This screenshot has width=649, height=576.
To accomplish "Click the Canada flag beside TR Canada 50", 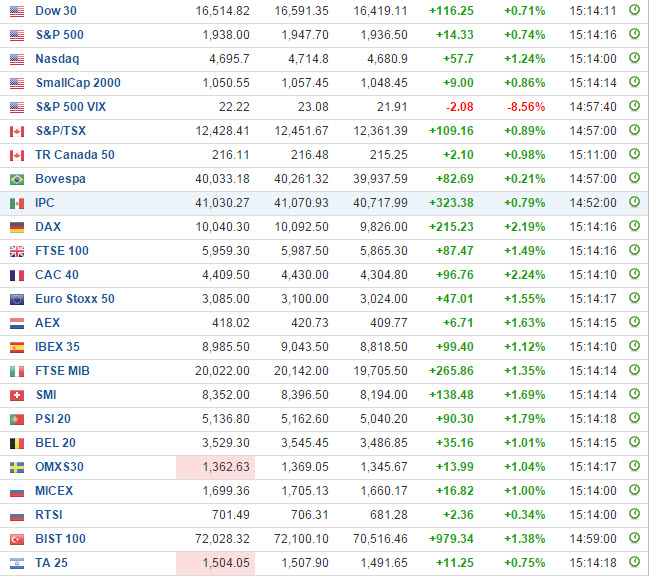I will [17, 155].
